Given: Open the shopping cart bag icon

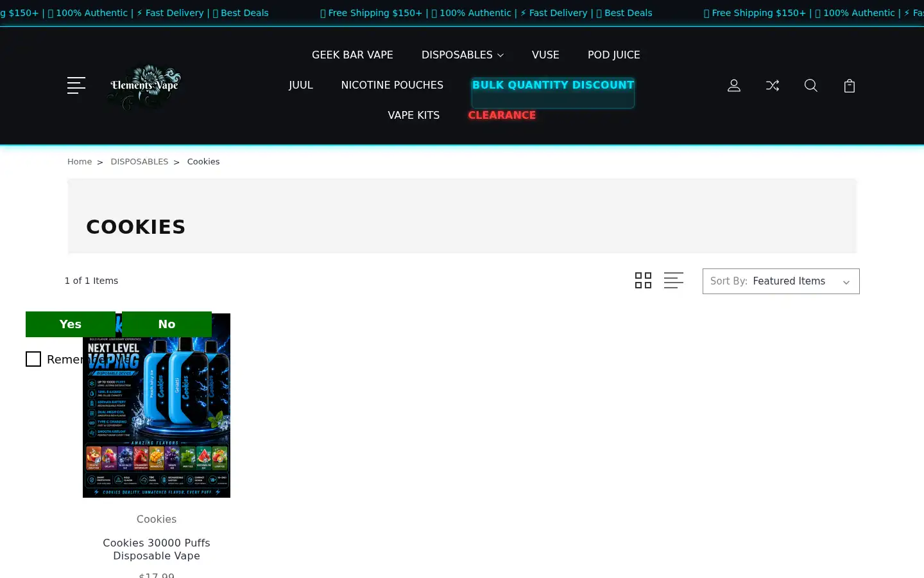Looking at the screenshot, I should (x=850, y=85).
